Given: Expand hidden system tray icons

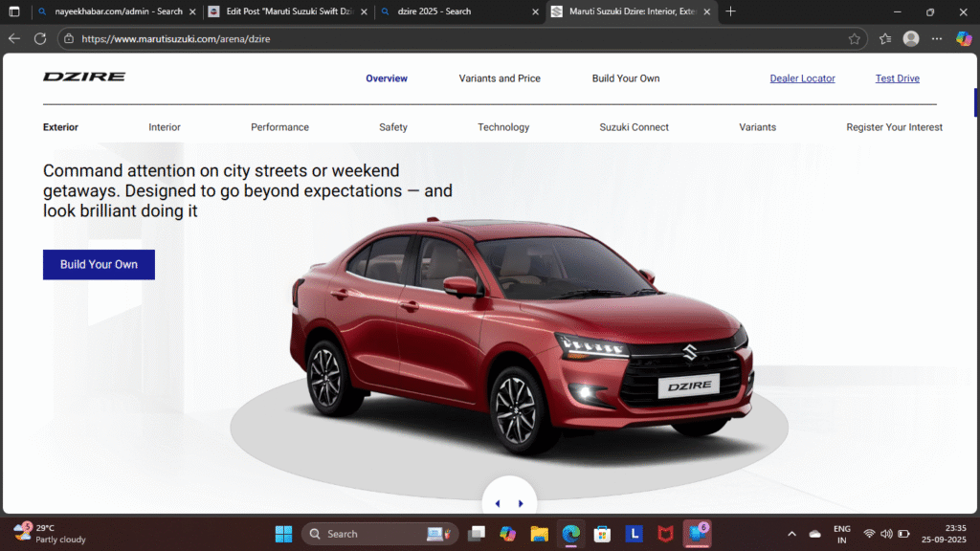Looking at the screenshot, I should (x=791, y=534).
